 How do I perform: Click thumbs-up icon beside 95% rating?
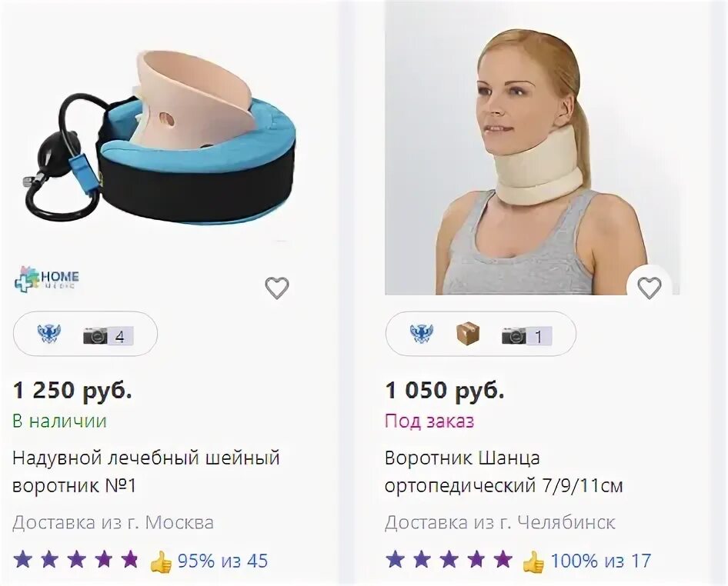pos(161,561)
